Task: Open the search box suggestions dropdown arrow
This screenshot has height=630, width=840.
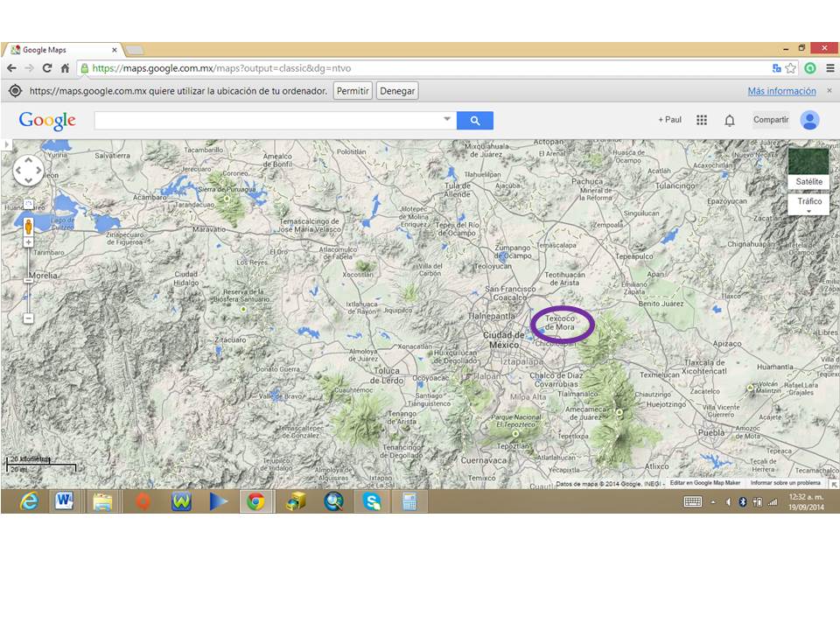Action: pyautogui.click(x=447, y=119)
